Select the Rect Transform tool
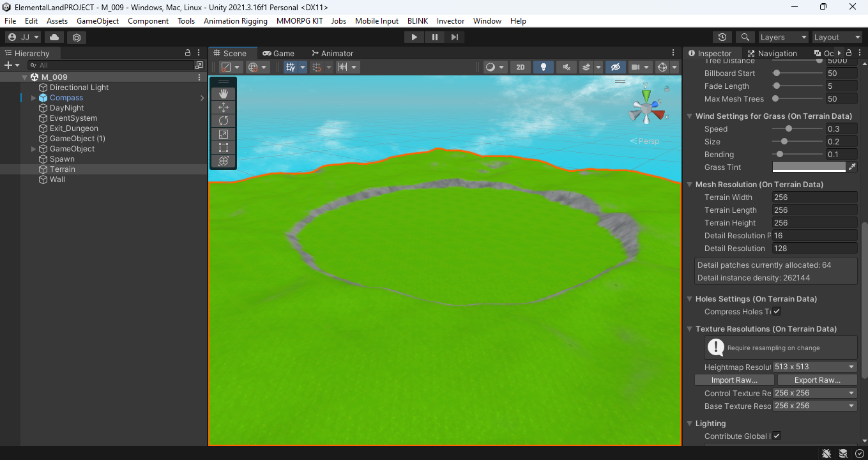The height and width of the screenshot is (460, 868). [223, 147]
